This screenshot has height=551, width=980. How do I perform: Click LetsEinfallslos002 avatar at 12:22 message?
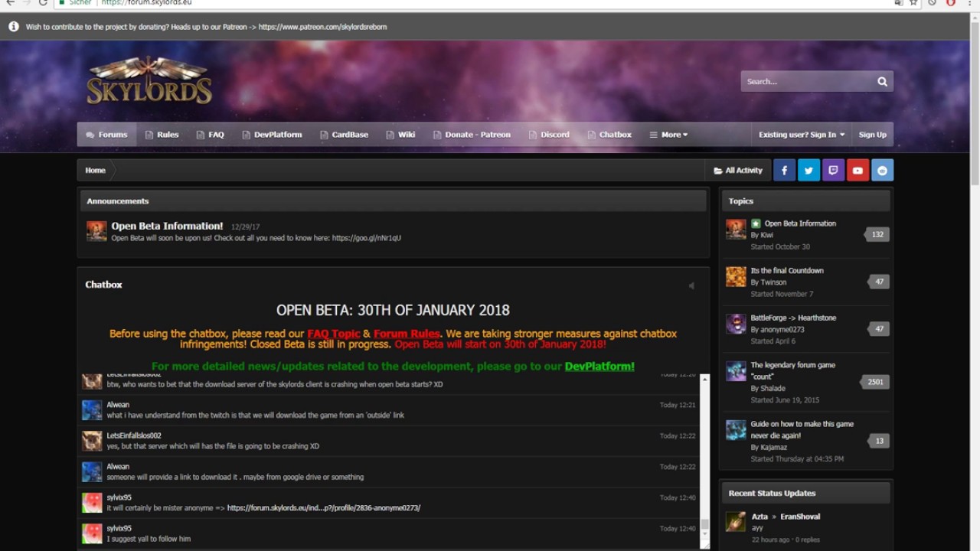pos(92,441)
